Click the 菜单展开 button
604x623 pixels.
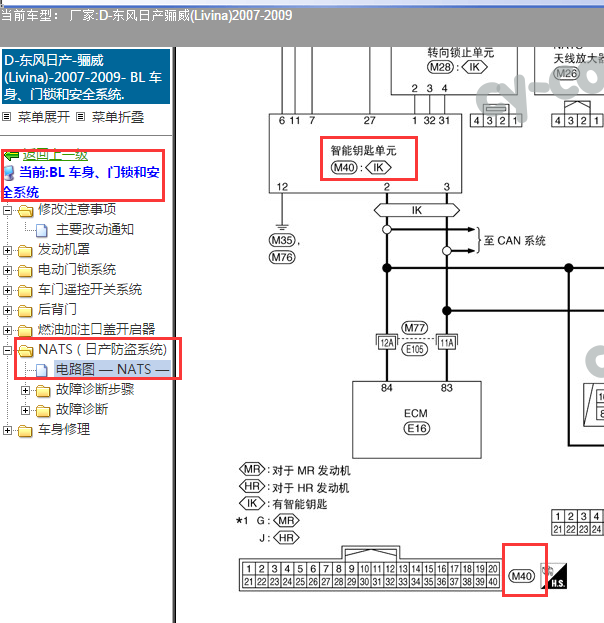pyautogui.click(x=44, y=117)
